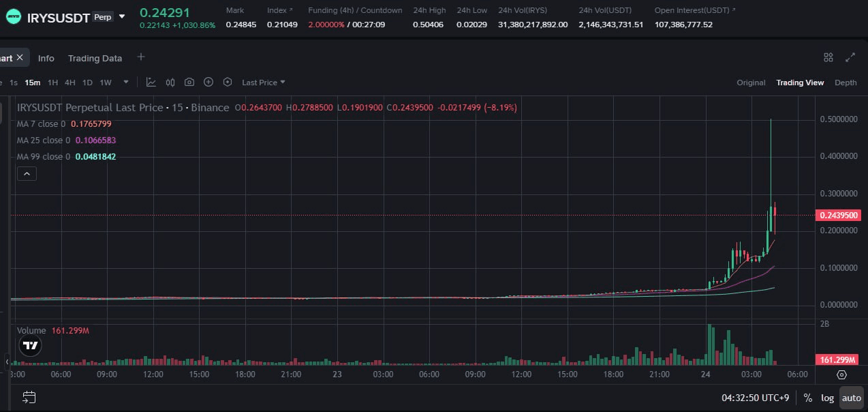Open chart settings hexagon icon
The height and width of the screenshot is (412, 868).
(228, 83)
